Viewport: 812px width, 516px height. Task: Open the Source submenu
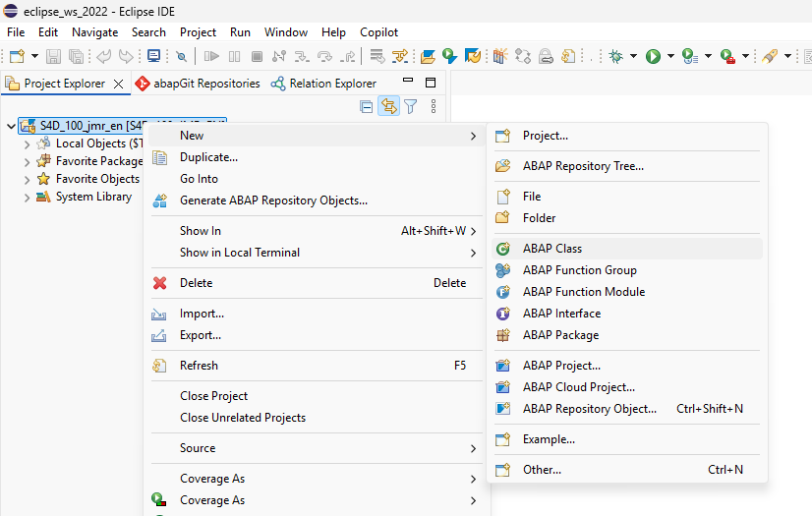tap(317, 448)
